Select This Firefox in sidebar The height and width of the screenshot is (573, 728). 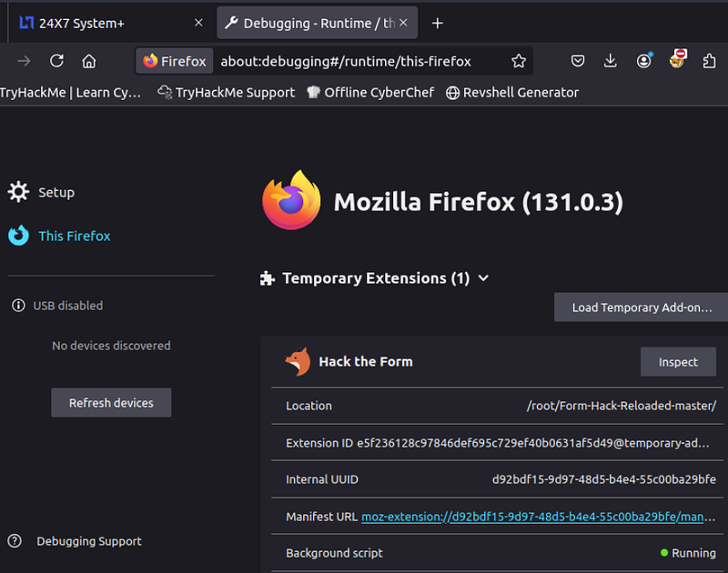pyautogui.click(x=75, y=236)
